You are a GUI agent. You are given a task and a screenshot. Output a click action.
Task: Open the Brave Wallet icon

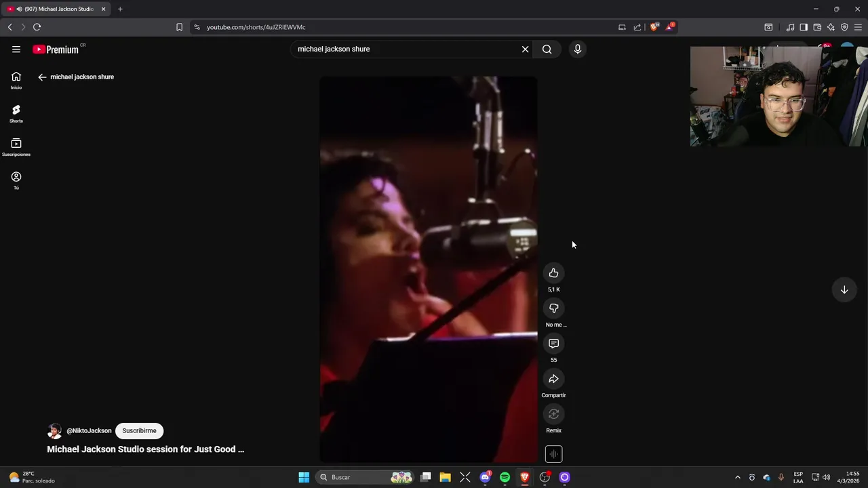(817, 27)
